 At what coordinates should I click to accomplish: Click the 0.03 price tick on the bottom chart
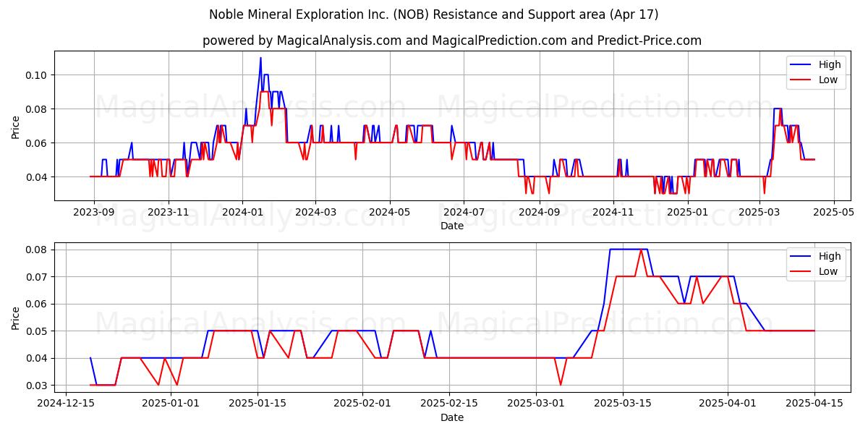pyautogui.click(x=37, y=386)
